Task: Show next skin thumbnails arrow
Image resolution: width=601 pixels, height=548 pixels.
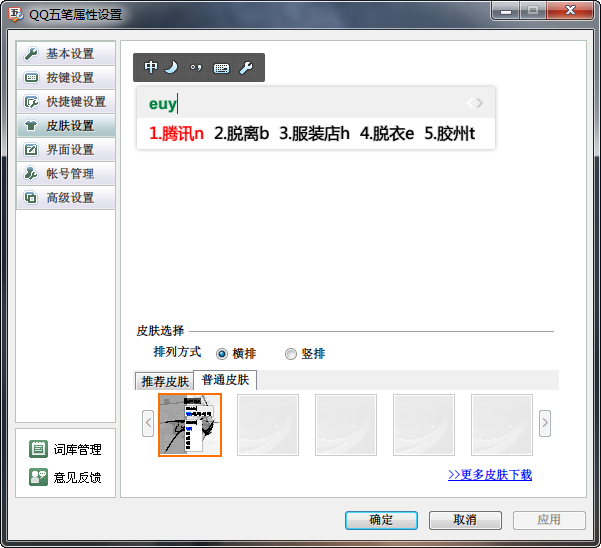Action: point(545,423)
